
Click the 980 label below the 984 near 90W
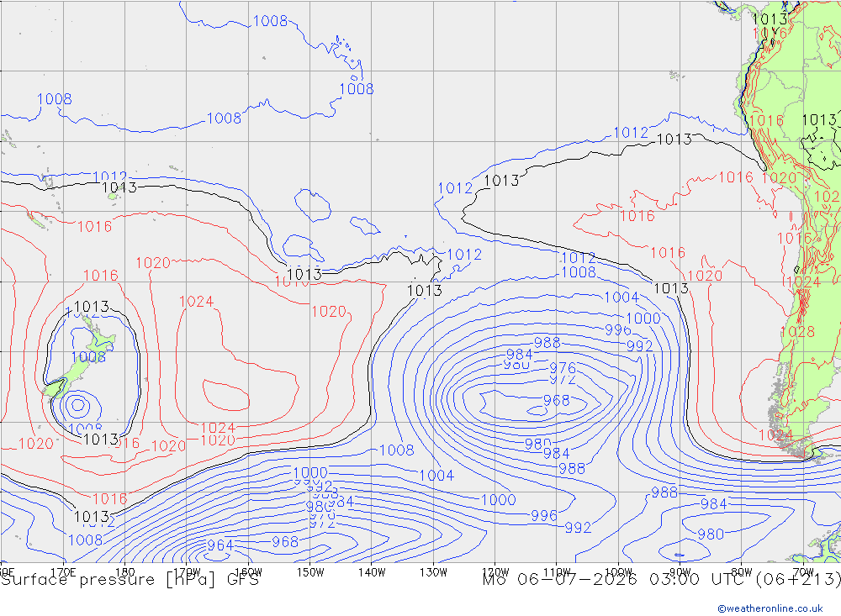tap(711, 534)
